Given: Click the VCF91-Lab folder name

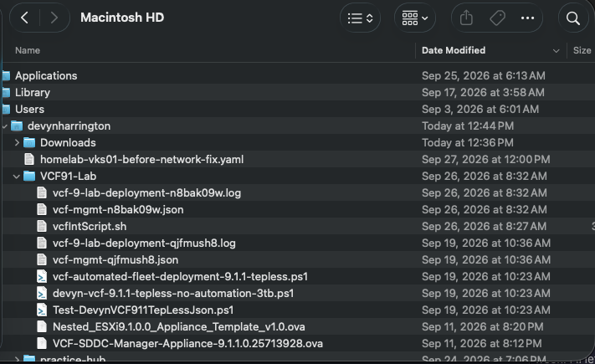Looking at the screenshot, I should pos(69,176).
